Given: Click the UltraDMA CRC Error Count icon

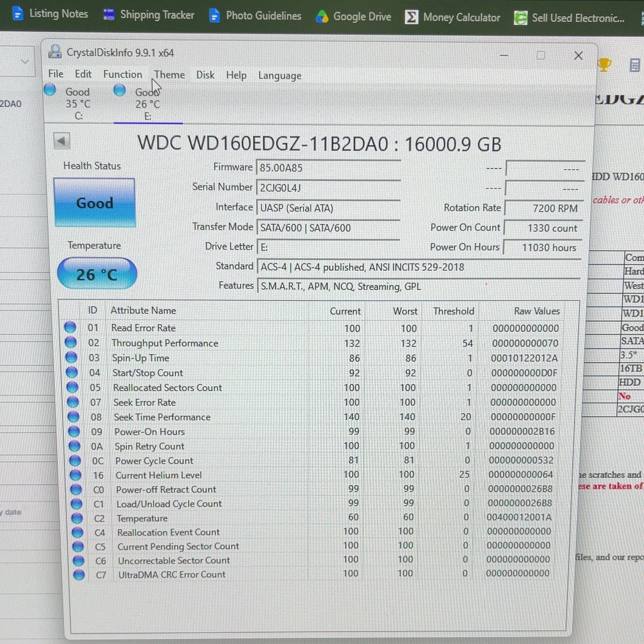Looking at the screenshot, I should point(79,575).
